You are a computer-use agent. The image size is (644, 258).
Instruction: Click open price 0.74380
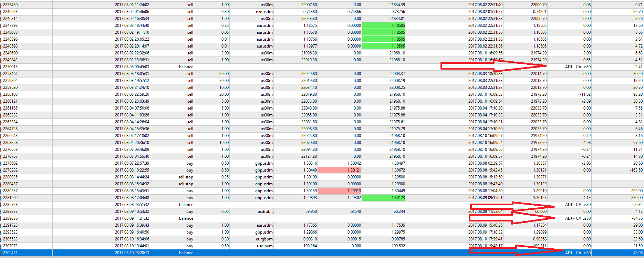(x=309, y=12)
